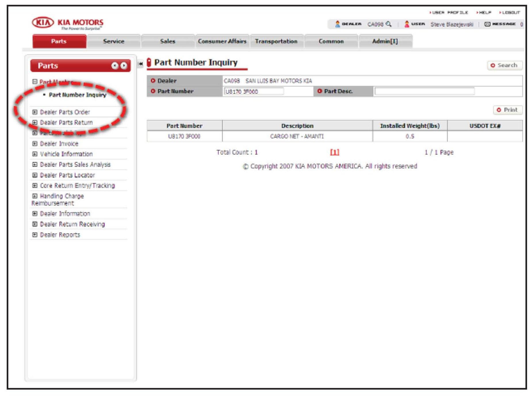Expand the Dealer Parts Order tree node
The image size is (532, 396).
point(35,112)
